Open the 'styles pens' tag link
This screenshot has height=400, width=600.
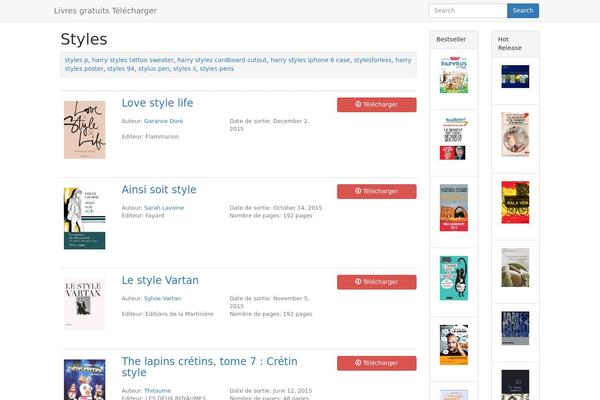pyautogui.click(x=217, y=69)
